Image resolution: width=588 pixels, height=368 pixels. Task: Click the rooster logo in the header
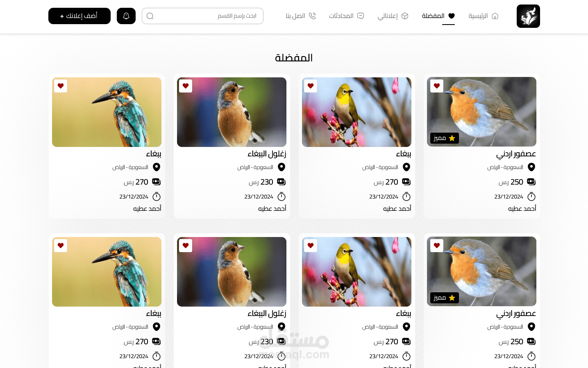click(528, 16)
